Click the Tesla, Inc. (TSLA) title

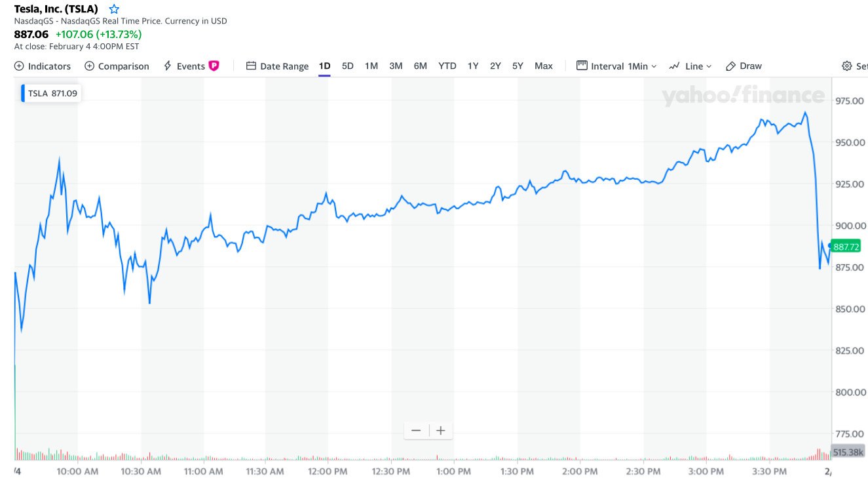(56, 9)
